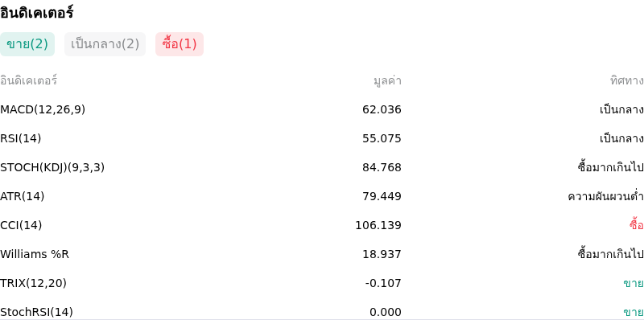Screen dimensions: 644x320
Task: Click the มูลค่า column header
Action: 387,81
